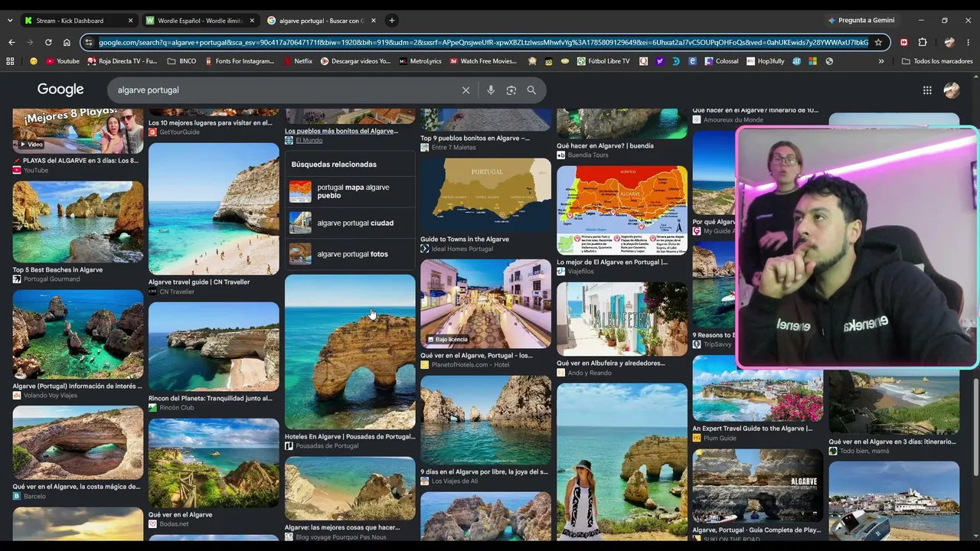Image resolution: width=980 pixels, height=551 pixels.
Task: Search by image with Google Lens
Action: click(511, 90)
